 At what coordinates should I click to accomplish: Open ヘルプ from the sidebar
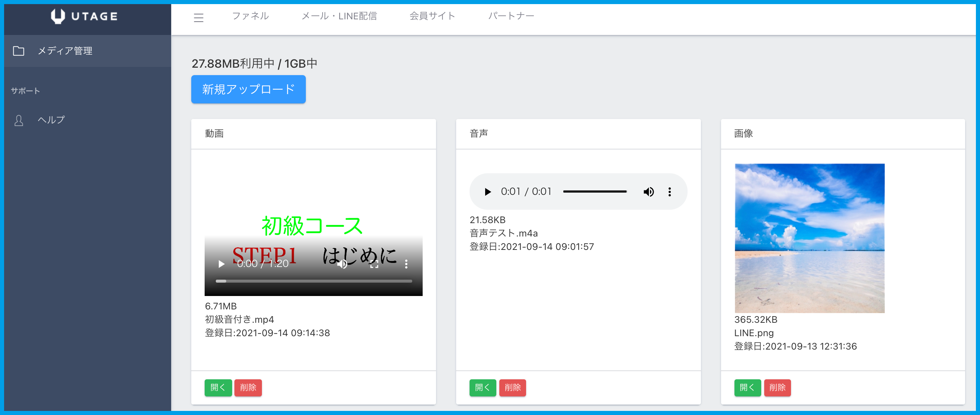pyautogui.click(x=51, y=120)
